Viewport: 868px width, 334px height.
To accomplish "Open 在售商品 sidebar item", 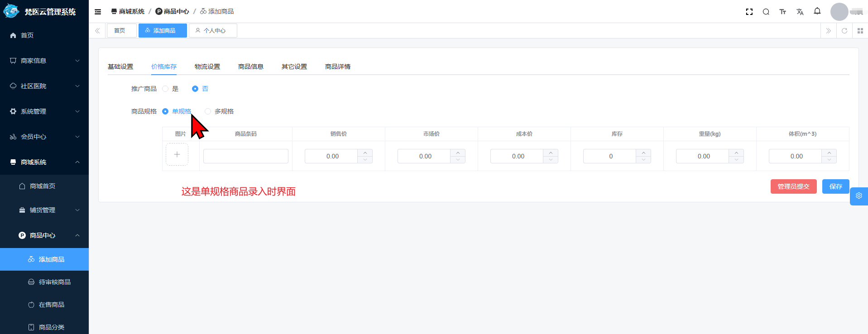I will 44,305.
